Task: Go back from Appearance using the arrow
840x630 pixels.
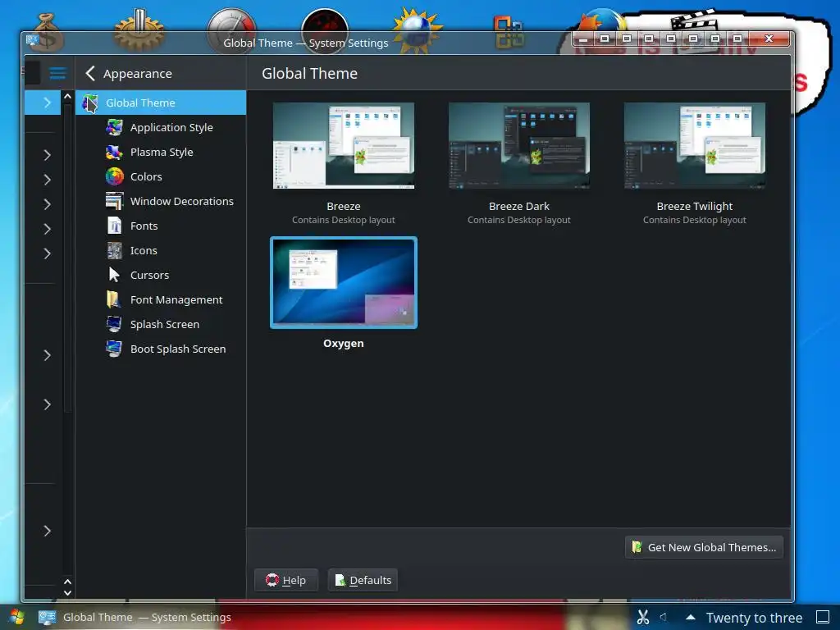Action: tap(90, 73)
